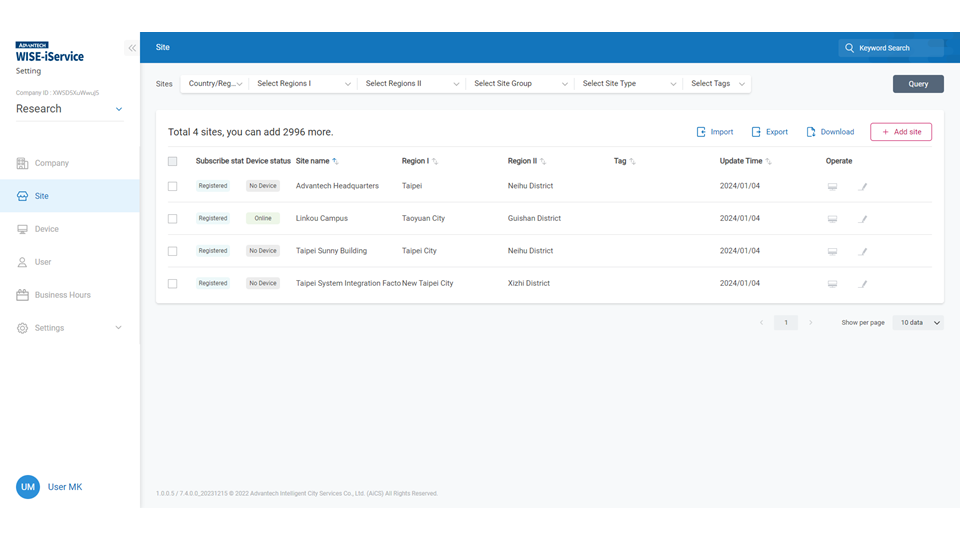The image size is (960, 540).
Task: Open the 10 data per page selector
Action: (917, 323)
